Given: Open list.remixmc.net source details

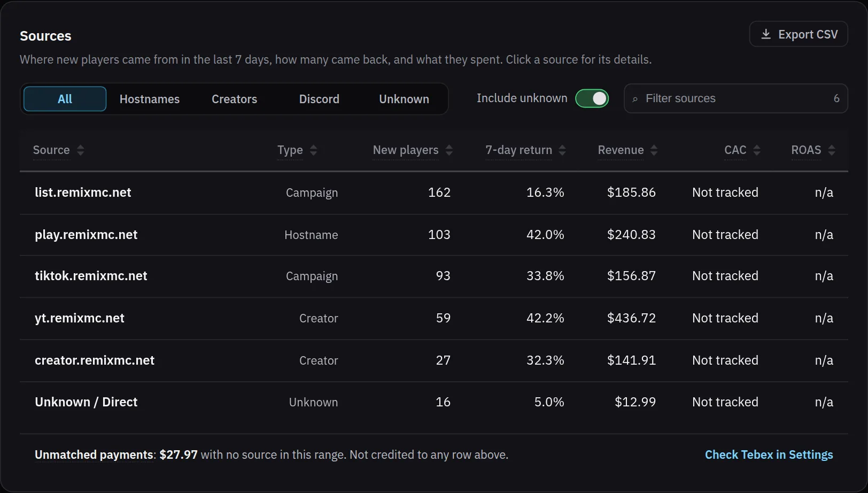Looking at the screenshot, I should (x=434, y=192).
